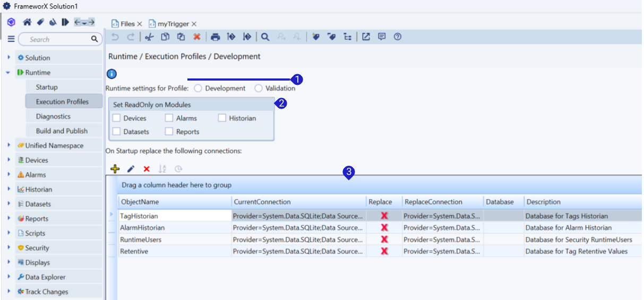Click the Print icon in toolbar
The image size is (644, 300).
coord(215,37)
